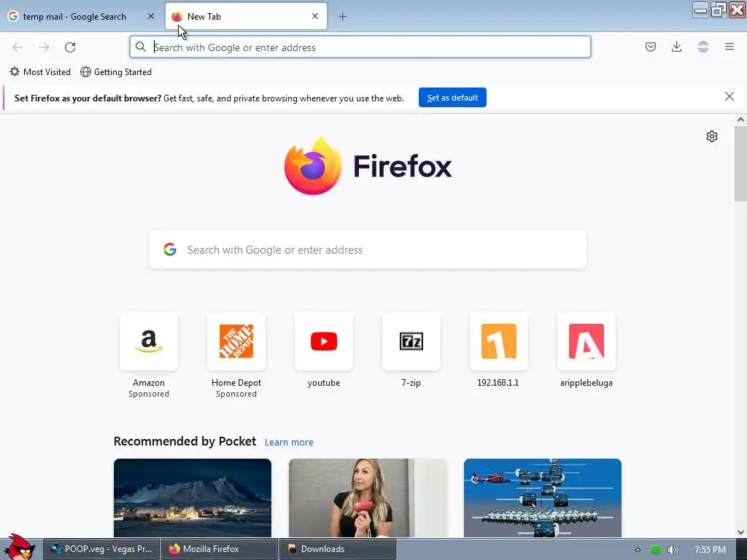This screenshot has height=560, width=747.
Task: Focus the center Google search box
Action: 368,250
